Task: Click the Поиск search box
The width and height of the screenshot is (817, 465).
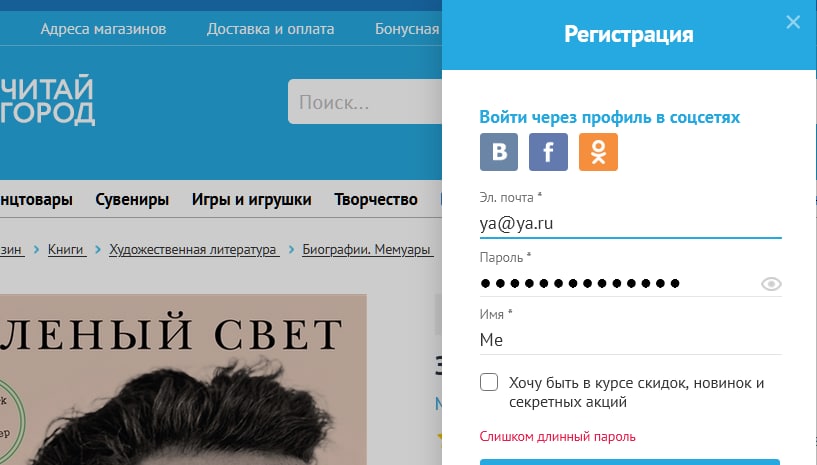Action: 365,102
